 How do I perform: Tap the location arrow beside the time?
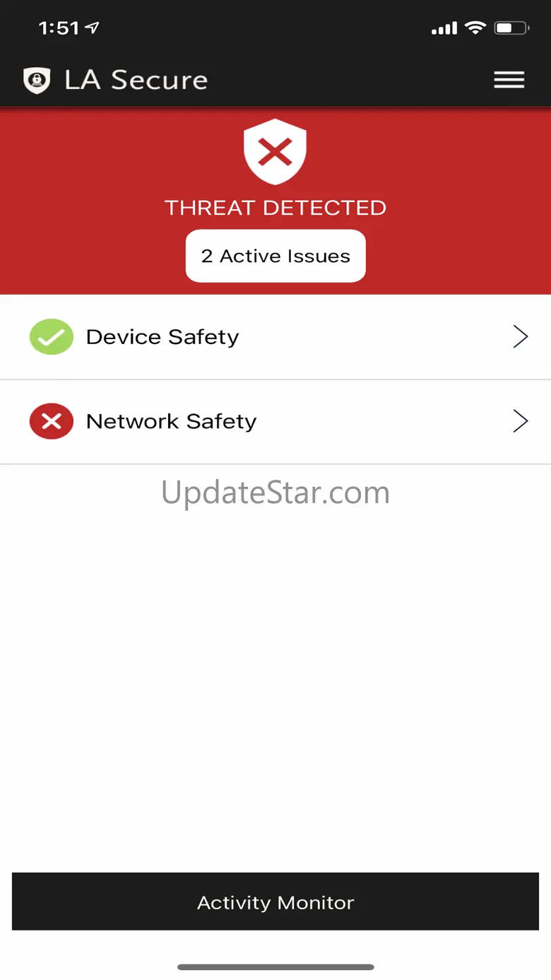click(93, 28)
